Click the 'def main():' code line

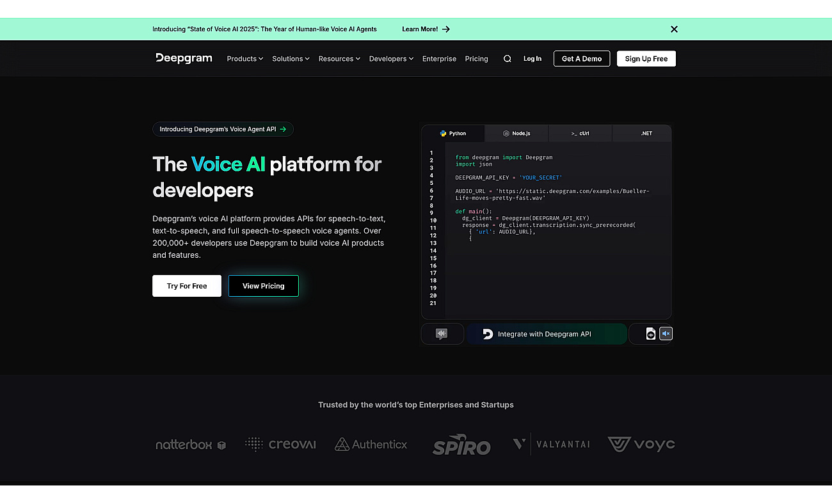click(x=474, y=211)
